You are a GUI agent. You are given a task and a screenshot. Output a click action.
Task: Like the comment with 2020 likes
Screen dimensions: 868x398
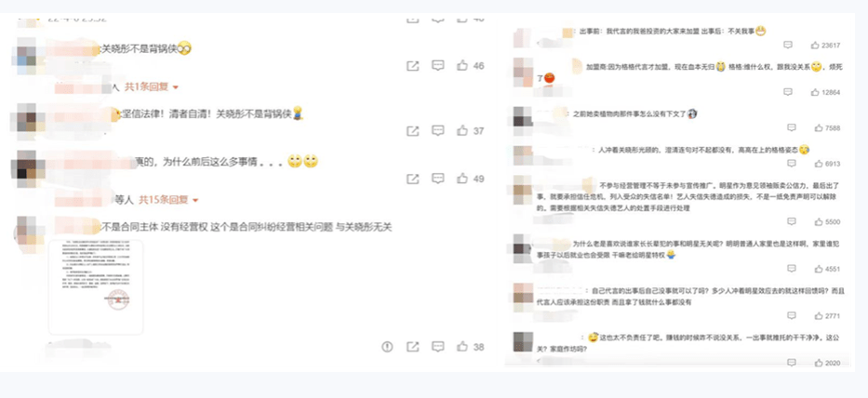coord(818,363)
